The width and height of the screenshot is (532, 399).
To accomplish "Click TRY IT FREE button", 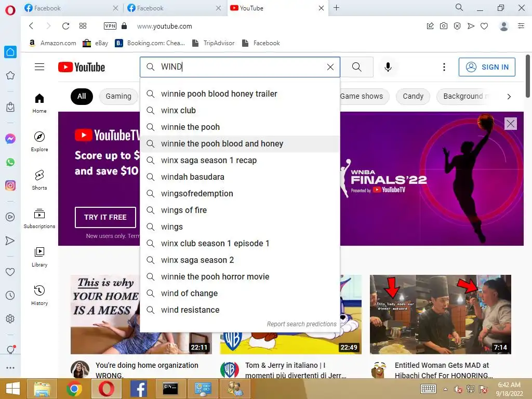I will pos(105,217).
